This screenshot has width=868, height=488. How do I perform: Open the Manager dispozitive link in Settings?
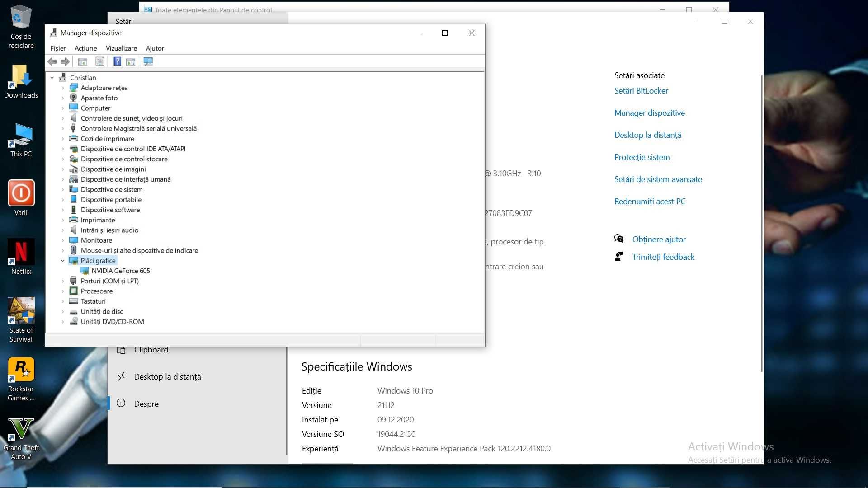(x=649, y=113)
